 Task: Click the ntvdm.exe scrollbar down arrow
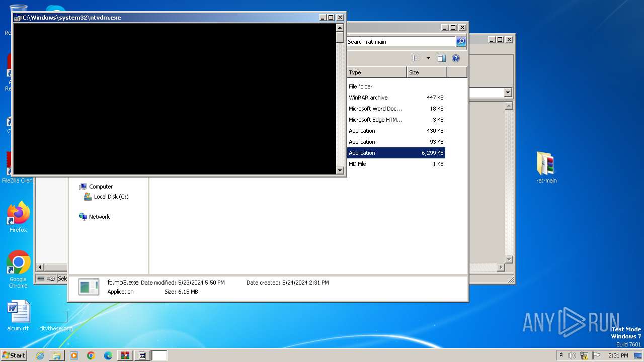coord(340,170)
